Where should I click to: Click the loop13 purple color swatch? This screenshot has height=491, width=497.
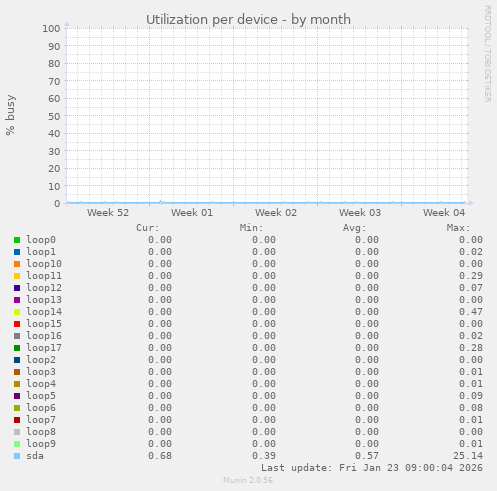(17, 300)
